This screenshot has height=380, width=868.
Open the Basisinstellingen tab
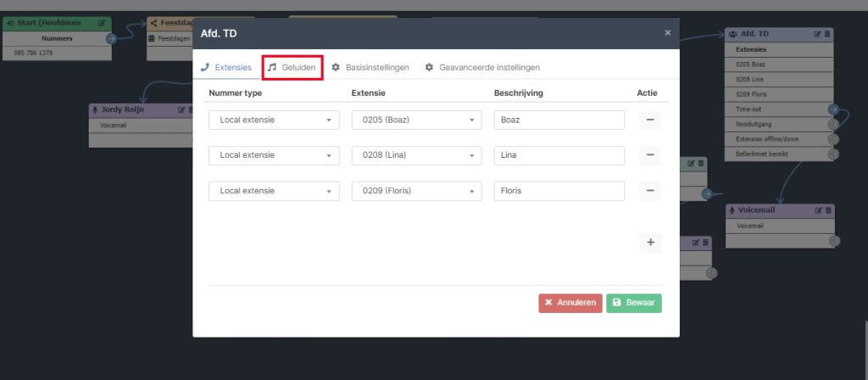click(370, 68)
